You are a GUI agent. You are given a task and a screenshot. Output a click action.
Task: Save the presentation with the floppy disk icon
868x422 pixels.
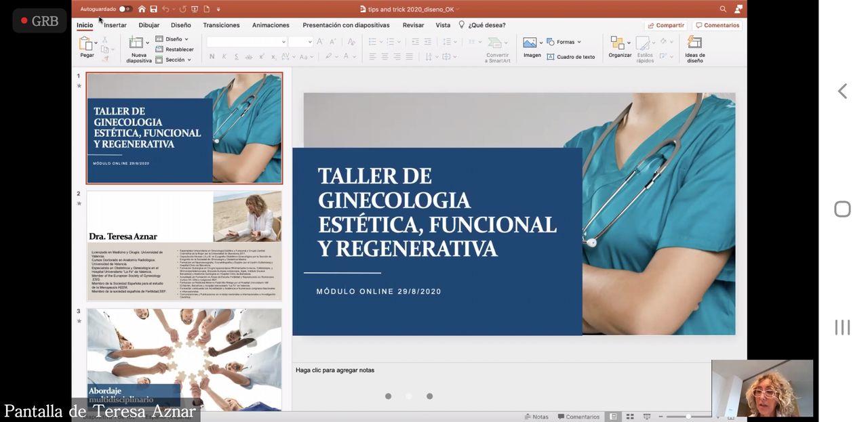tap(153, 9)
